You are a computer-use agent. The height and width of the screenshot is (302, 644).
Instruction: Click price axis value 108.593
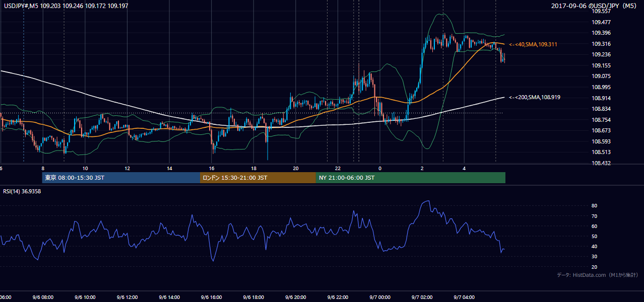pyautogui.click(x=601, y=141)
